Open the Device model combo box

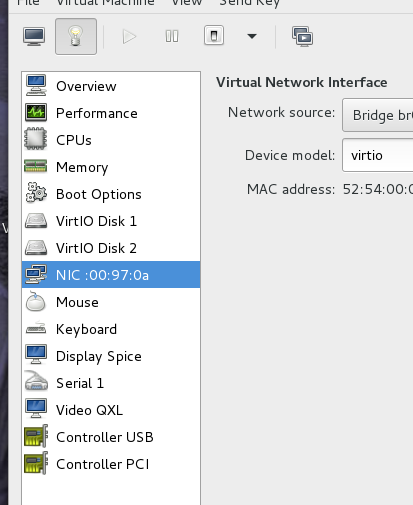coord(377,155)
